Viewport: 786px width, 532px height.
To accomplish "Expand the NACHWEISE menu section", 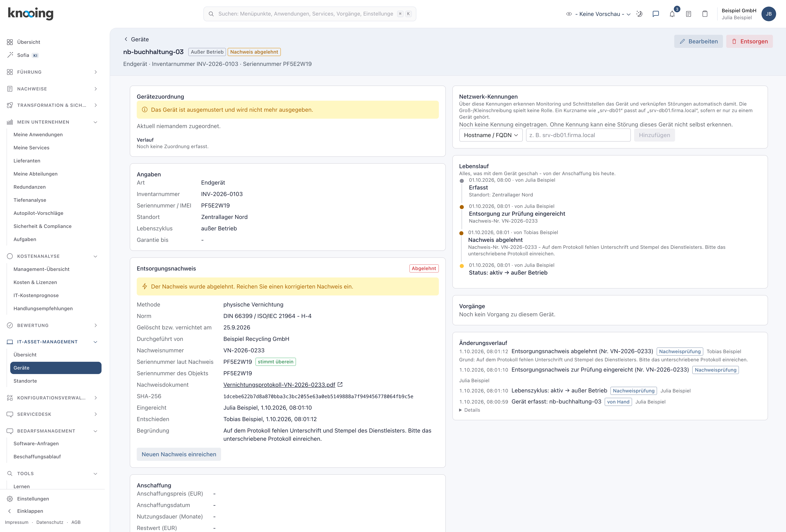I will pyautogui.click(x=52, y=89).
